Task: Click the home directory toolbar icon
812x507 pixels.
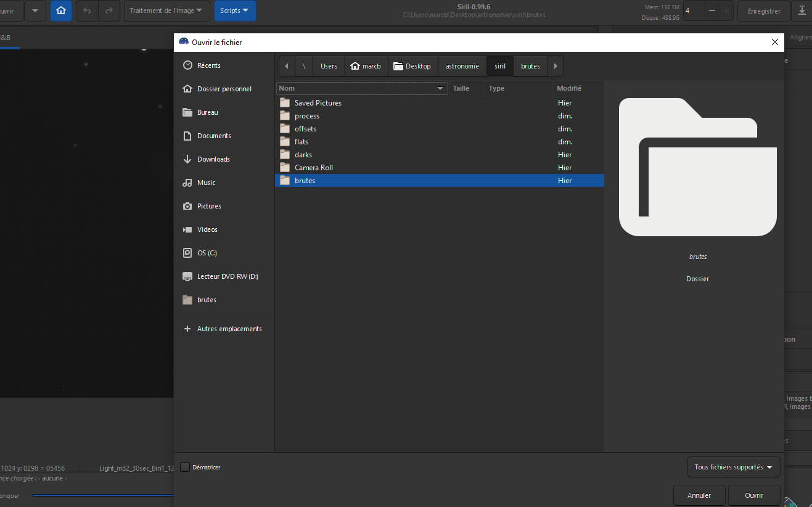Action: pos(60,10)
